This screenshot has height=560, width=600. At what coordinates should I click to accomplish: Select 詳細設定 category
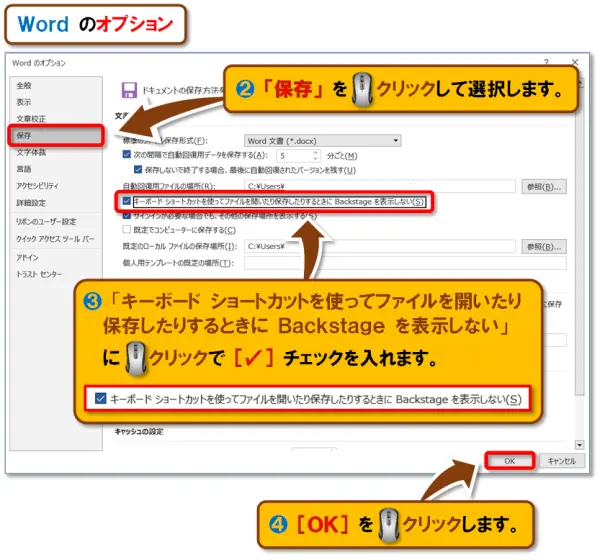(x=31, y=203)
